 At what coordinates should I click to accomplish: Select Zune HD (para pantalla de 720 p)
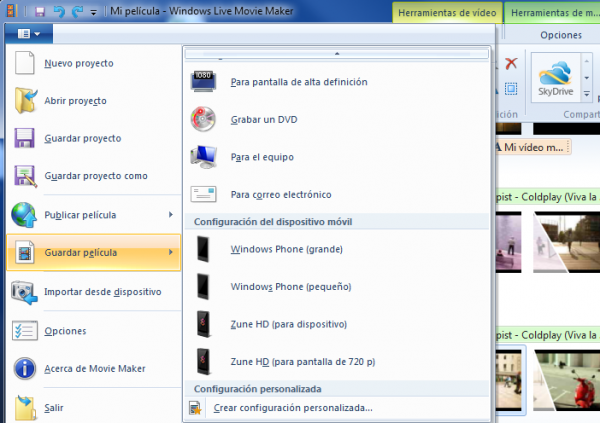[x=337, y=361]
